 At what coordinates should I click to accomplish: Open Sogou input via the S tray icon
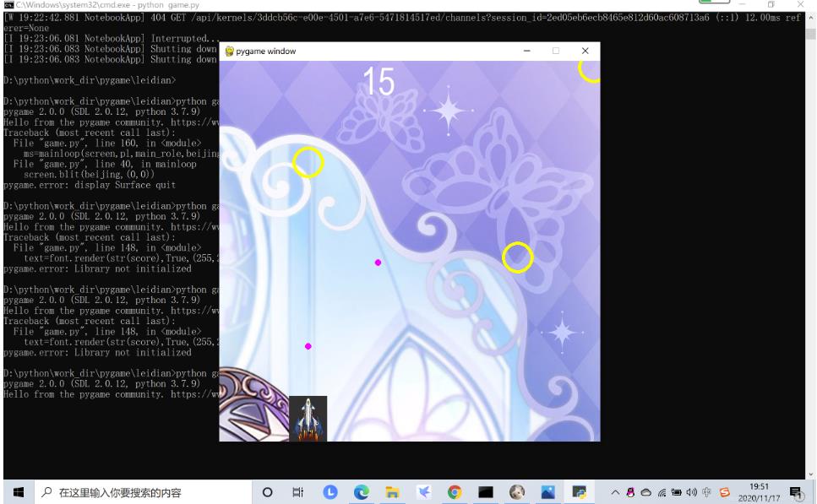(725, 490)
